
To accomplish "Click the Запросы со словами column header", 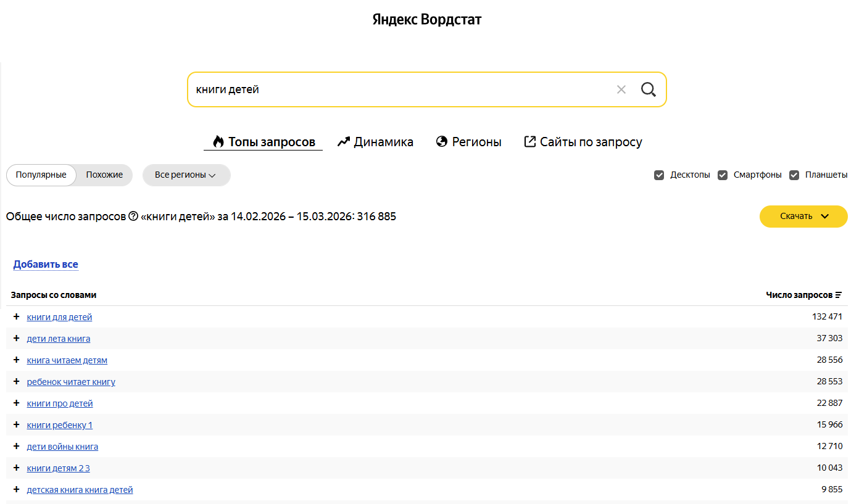I will (54, 295).
